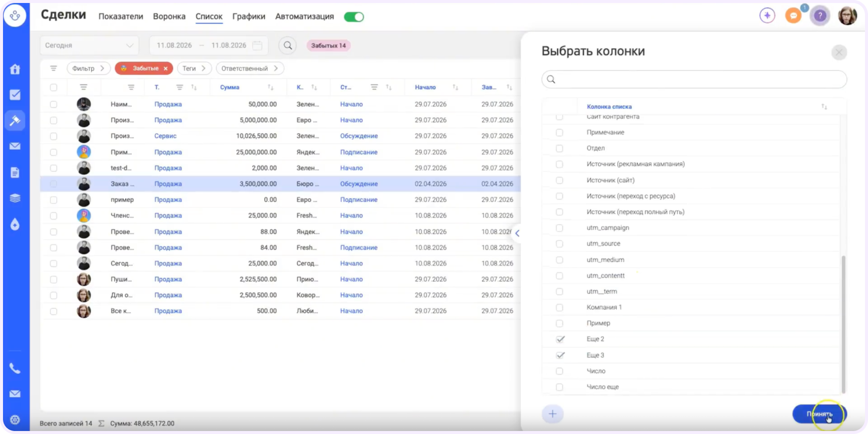Click the column list vertical scrollbar
The width and height of the screenshot is (868, 434).
[x=844, y=324]
